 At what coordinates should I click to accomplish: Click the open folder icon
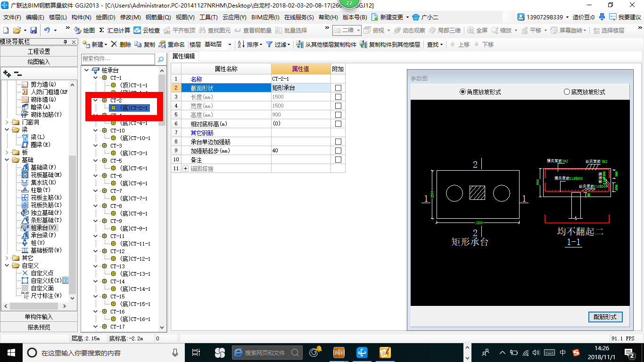tap(17, 30)
